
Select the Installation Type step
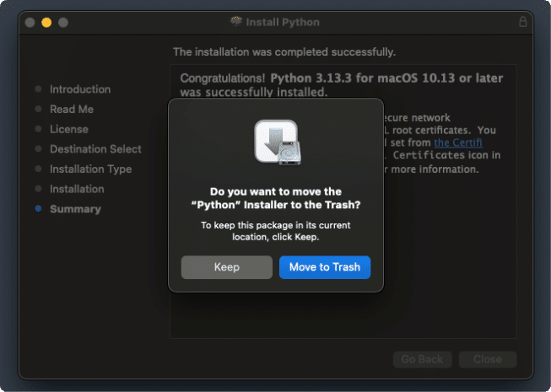(x=90, y=169)
